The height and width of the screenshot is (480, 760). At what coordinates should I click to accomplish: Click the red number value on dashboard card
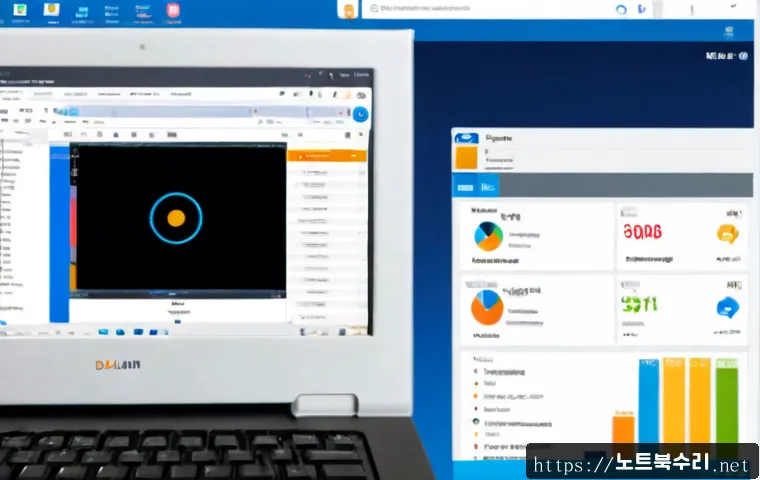[x=643, y=232]
